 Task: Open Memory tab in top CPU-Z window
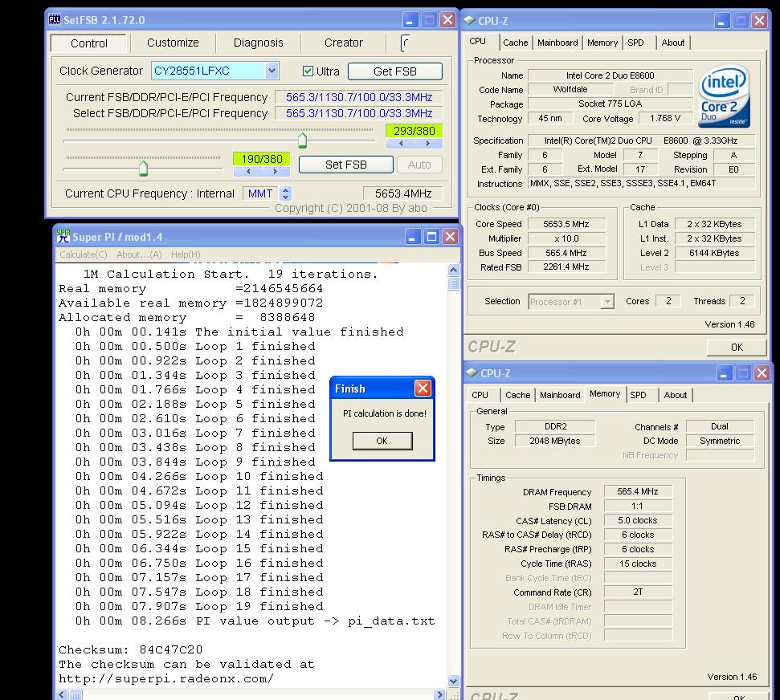(602, 43)
